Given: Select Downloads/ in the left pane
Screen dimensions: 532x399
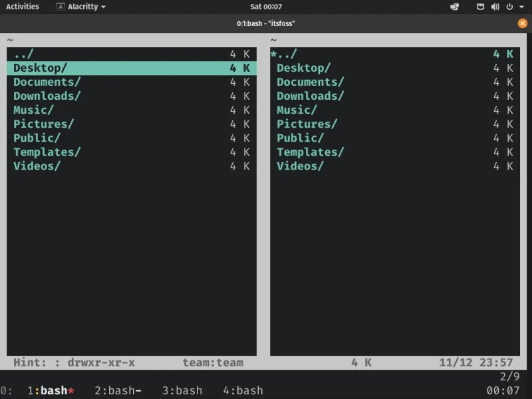Looking at the screenshot, I should coord(47,96).
